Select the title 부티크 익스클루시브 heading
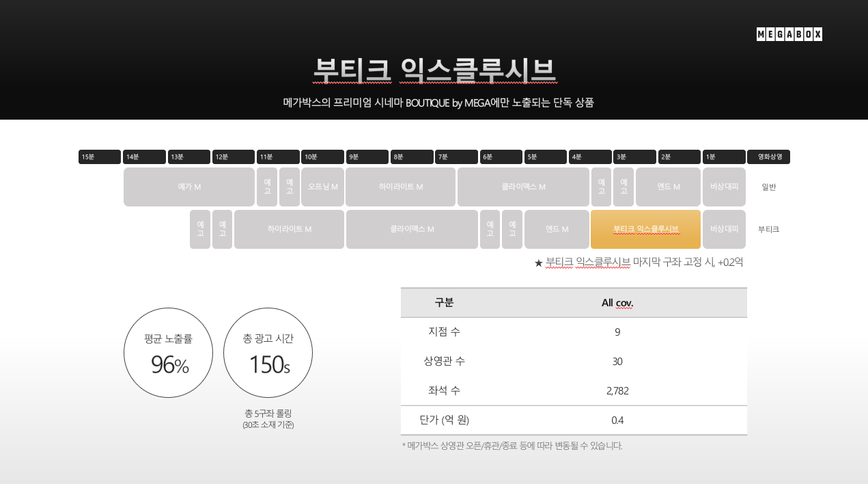 coord(434,70)
